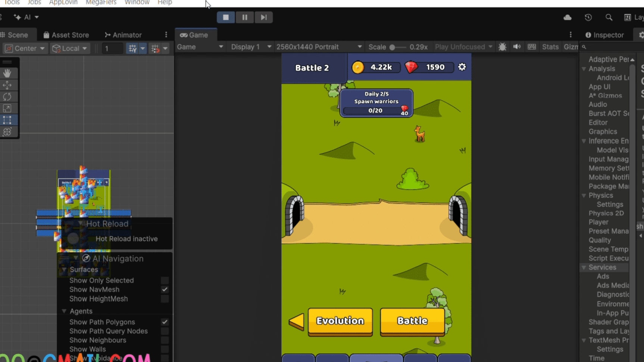Click the frame debugger bug icon

(x=503, y=47)
